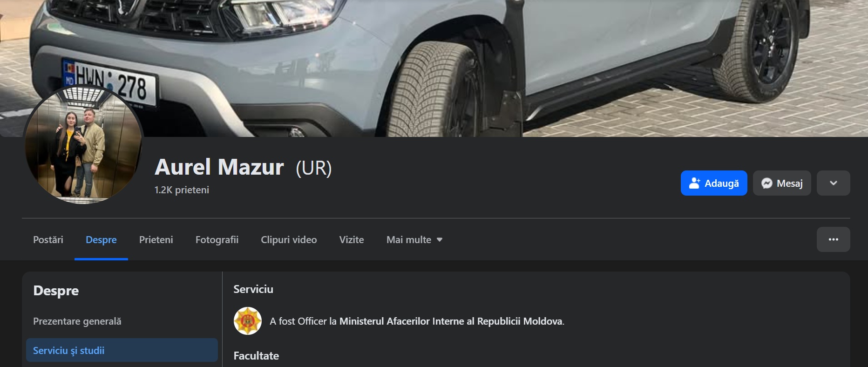Expand the chevron dropdown beside Mesaj
868x367 pixels.
coord(833,183)
